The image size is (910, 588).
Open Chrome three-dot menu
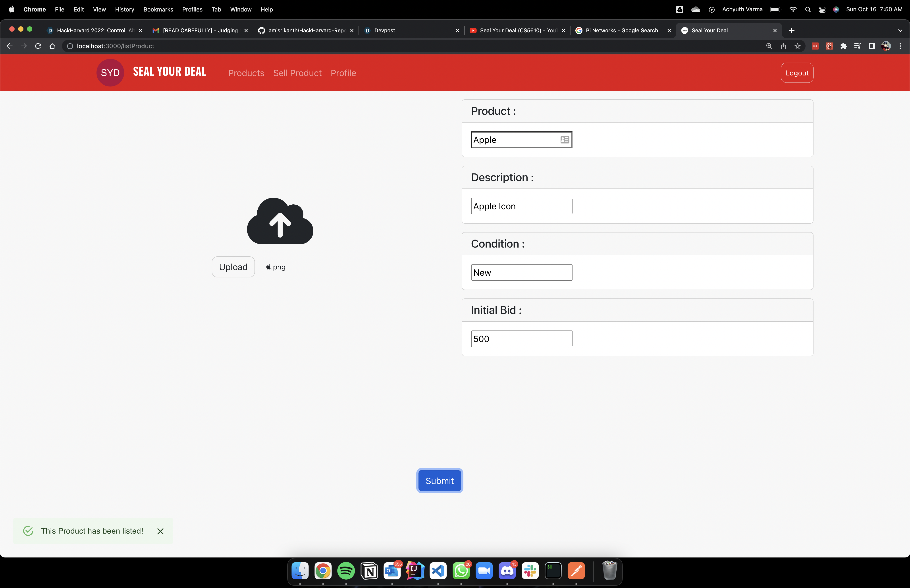900,46
